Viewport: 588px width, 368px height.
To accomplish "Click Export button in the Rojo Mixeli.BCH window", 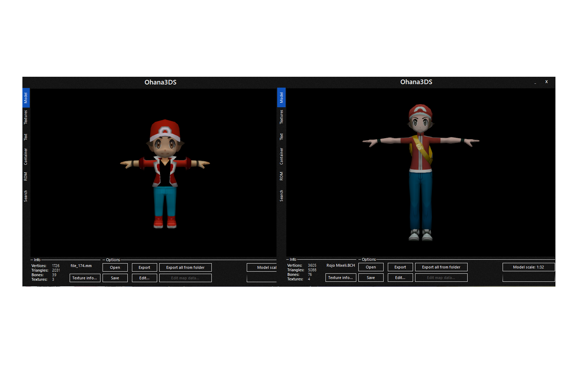I will click(x=400, y=267).
